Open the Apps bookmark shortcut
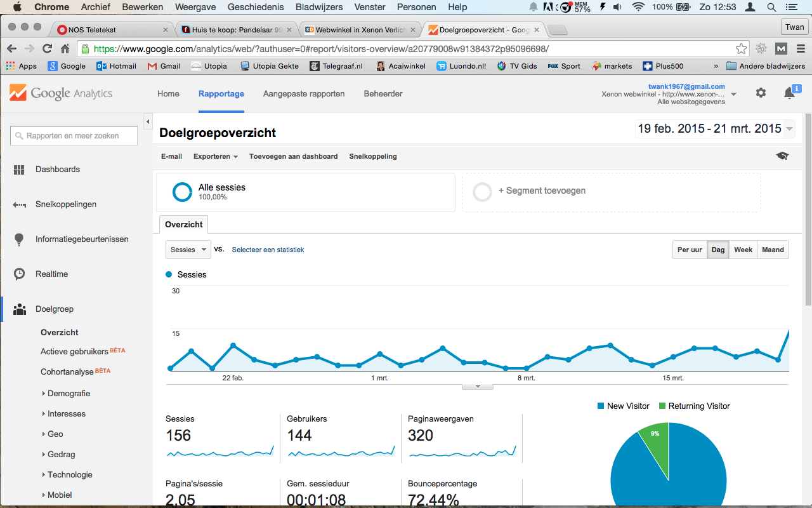812x508 pixels. (22, 66)
